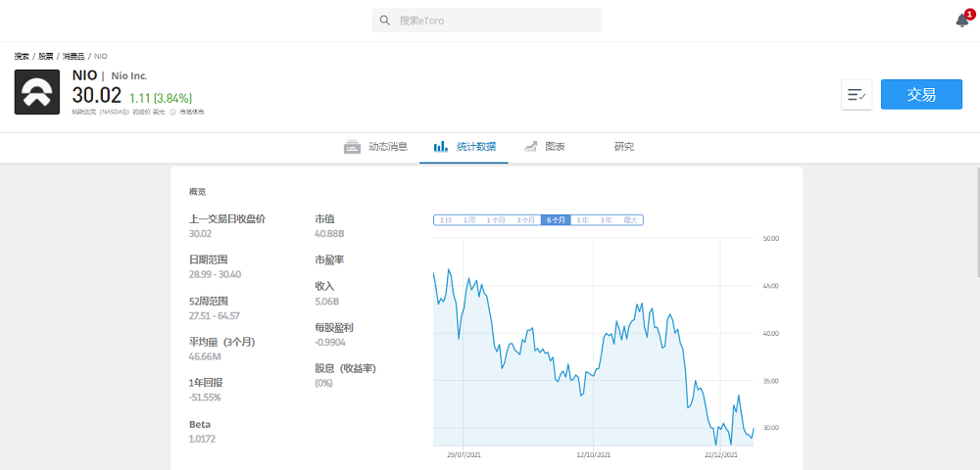Set chart range to 1周
Viewport: 980px width, 470px height.
point(469,219)
